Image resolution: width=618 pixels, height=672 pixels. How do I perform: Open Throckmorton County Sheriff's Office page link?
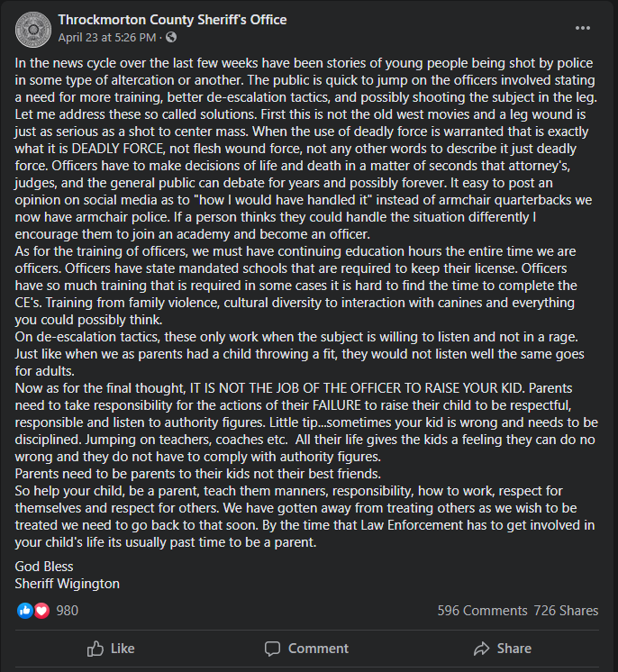(x=172, y=20)
